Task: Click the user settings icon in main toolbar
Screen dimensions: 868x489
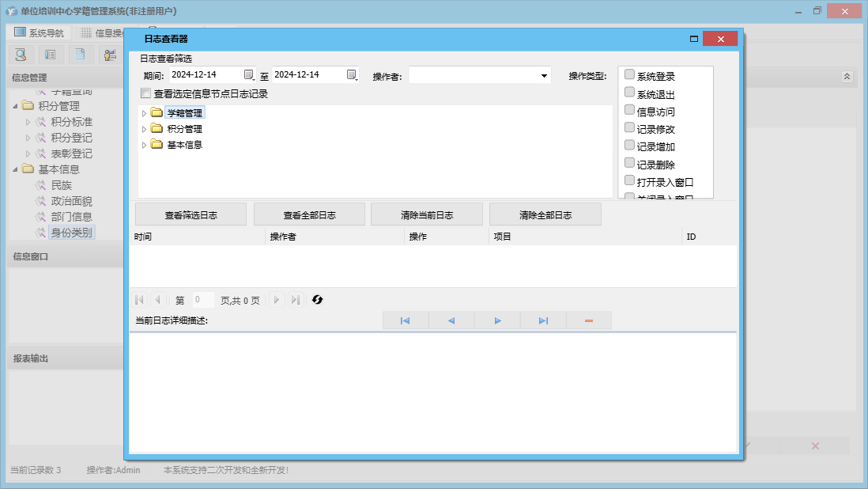Action: [110, 55]
